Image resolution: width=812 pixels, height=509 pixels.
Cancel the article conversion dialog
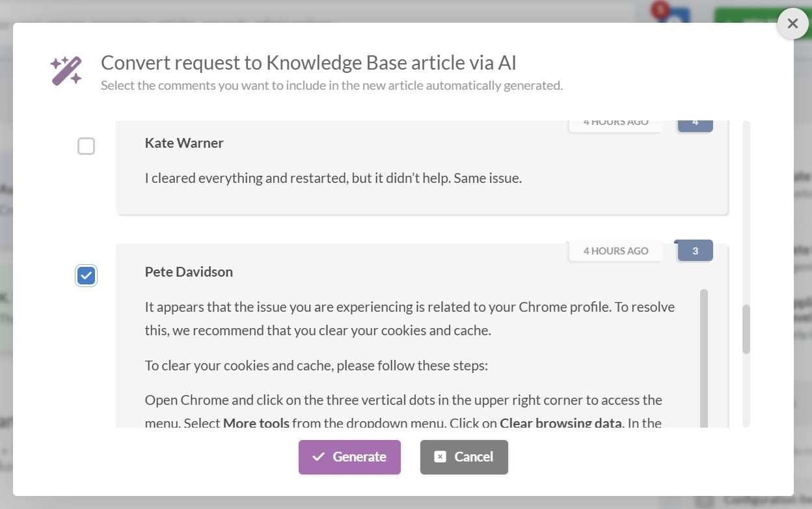pos(464,457)
